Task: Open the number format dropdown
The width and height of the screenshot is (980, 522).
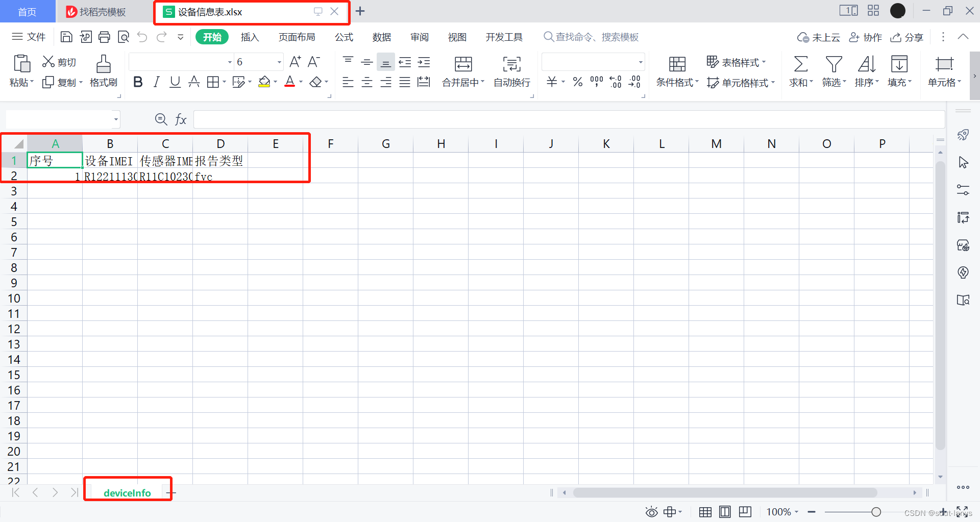Action: coord(641,62)
